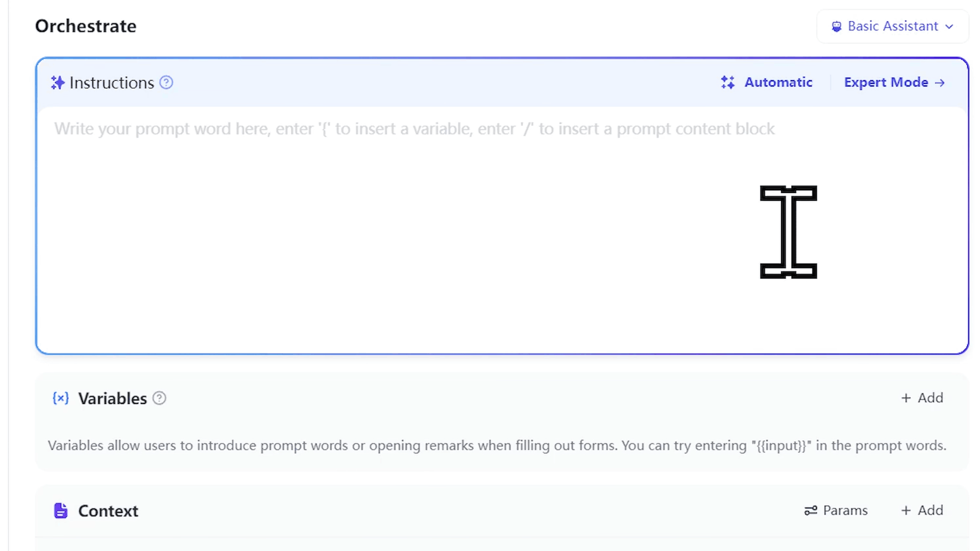Screen dimensions: 980x551
Task: Switch to Expert Mode
Action: [x=886, y=83]
